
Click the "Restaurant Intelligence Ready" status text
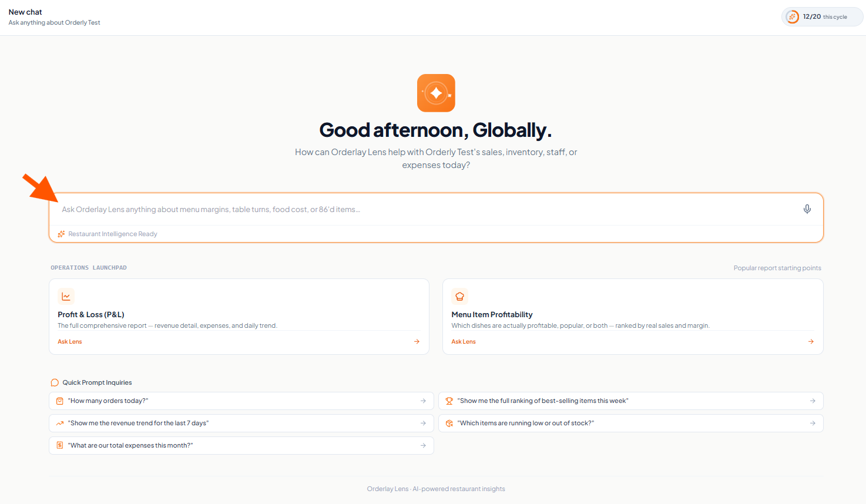[113, 234]
